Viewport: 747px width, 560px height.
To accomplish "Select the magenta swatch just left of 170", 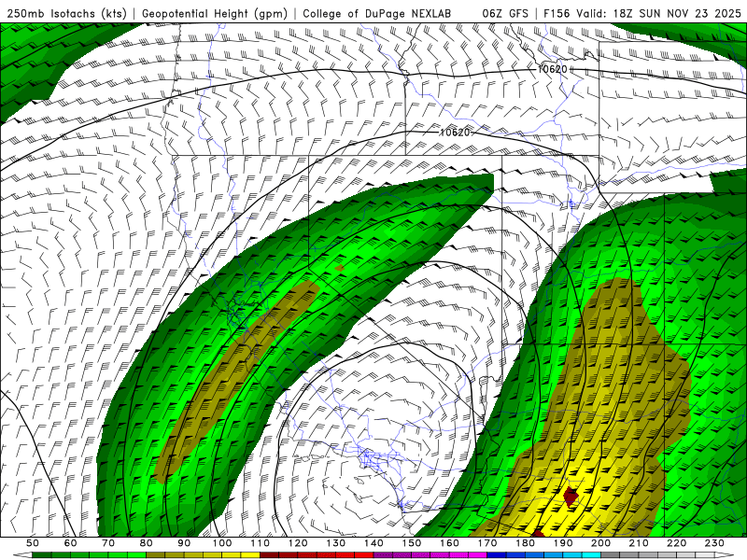I will [x=478, y=555].
